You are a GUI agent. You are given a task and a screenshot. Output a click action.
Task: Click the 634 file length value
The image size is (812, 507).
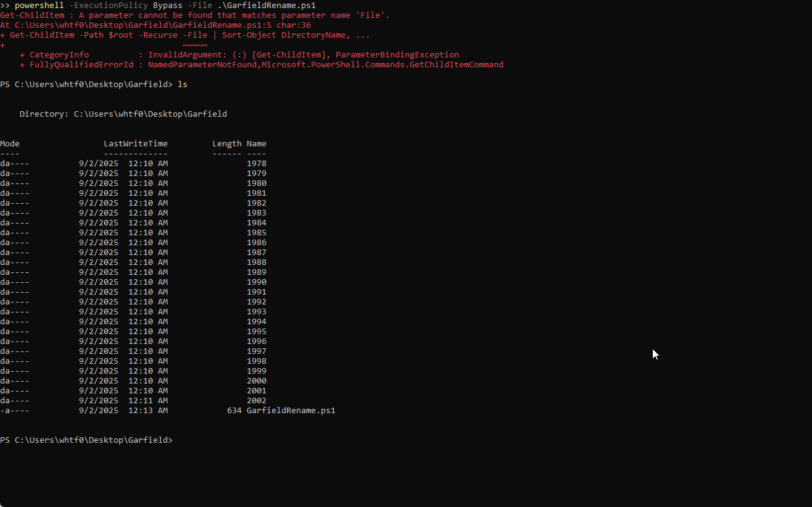click(x=234, y=411)
